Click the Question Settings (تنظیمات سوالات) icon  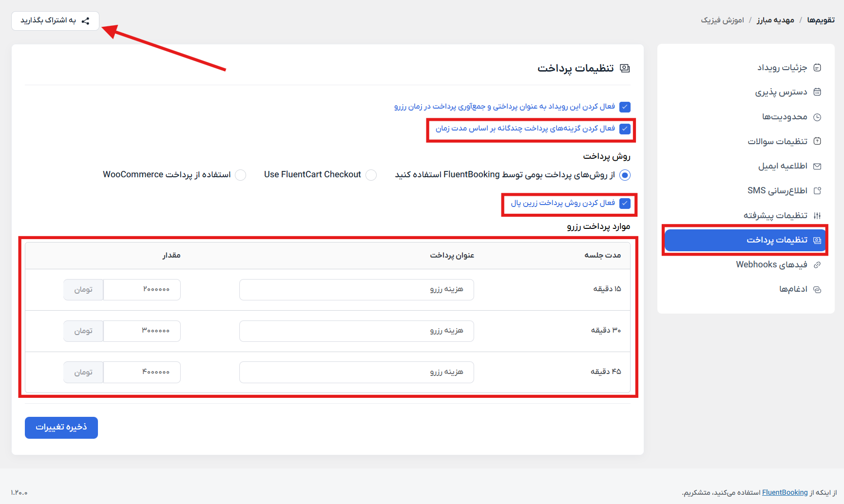pyautogui.click(x=817, y=141)
